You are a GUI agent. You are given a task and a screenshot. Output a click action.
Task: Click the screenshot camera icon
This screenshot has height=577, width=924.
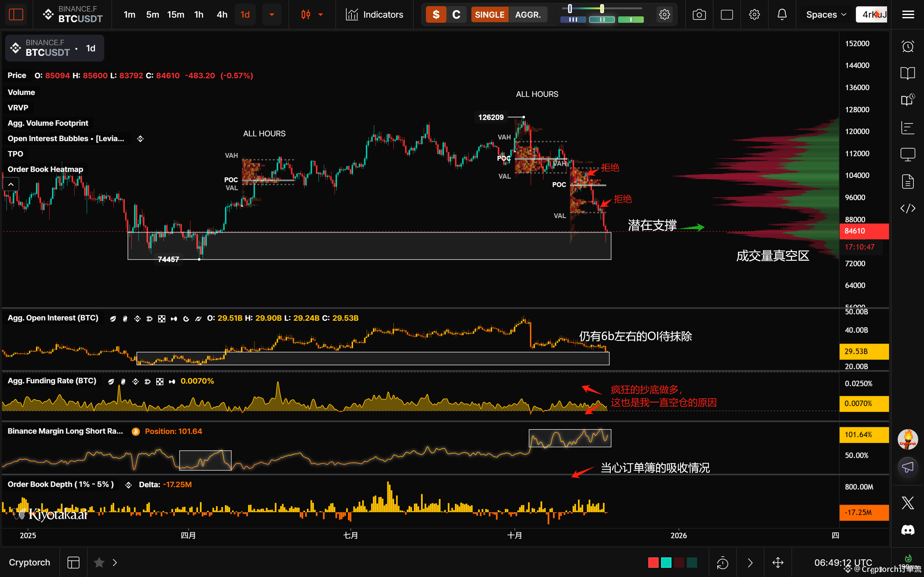[x=699, y=14]
